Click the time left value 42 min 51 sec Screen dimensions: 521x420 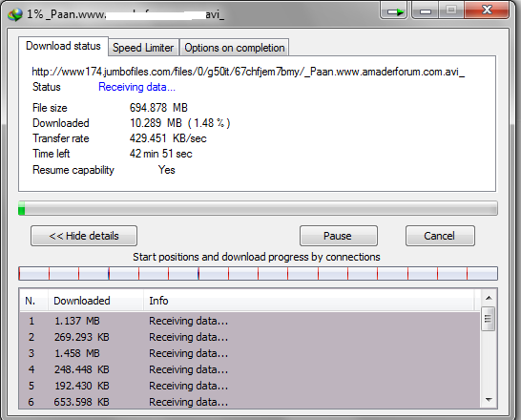(161, 154)
